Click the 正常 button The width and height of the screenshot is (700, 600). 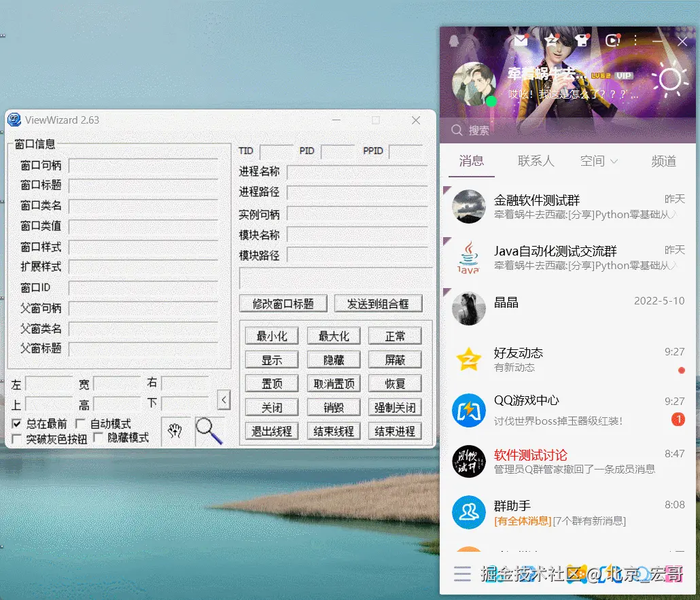[x=395, y=336]
